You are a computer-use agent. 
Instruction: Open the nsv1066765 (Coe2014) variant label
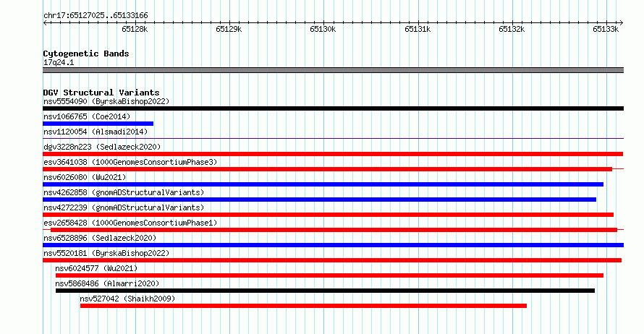click(x=87, y=116)
